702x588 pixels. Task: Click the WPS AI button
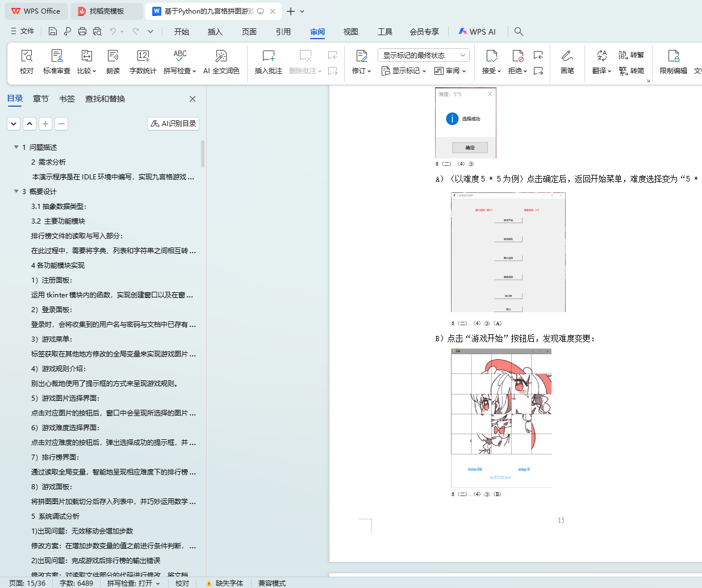(x=477, y=32)
